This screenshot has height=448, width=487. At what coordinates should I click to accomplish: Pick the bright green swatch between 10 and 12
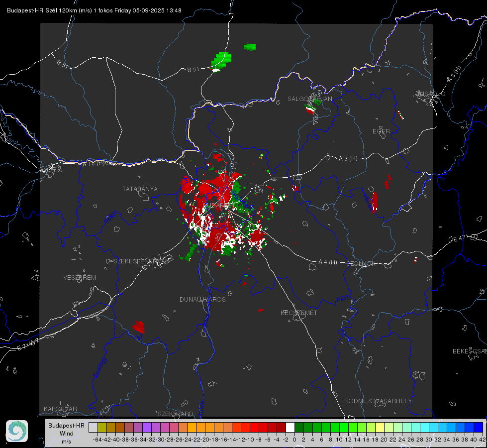pyautogui.click(x=344, y=428)
